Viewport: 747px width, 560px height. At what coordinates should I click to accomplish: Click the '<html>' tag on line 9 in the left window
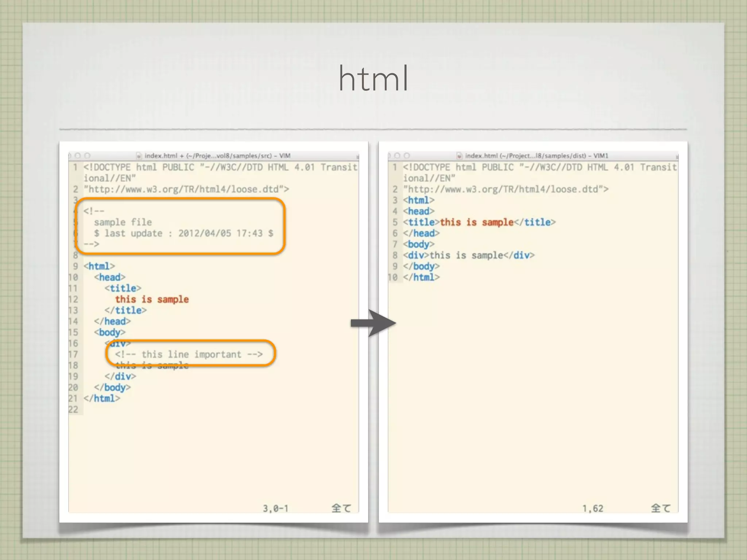tap(99, 266)
